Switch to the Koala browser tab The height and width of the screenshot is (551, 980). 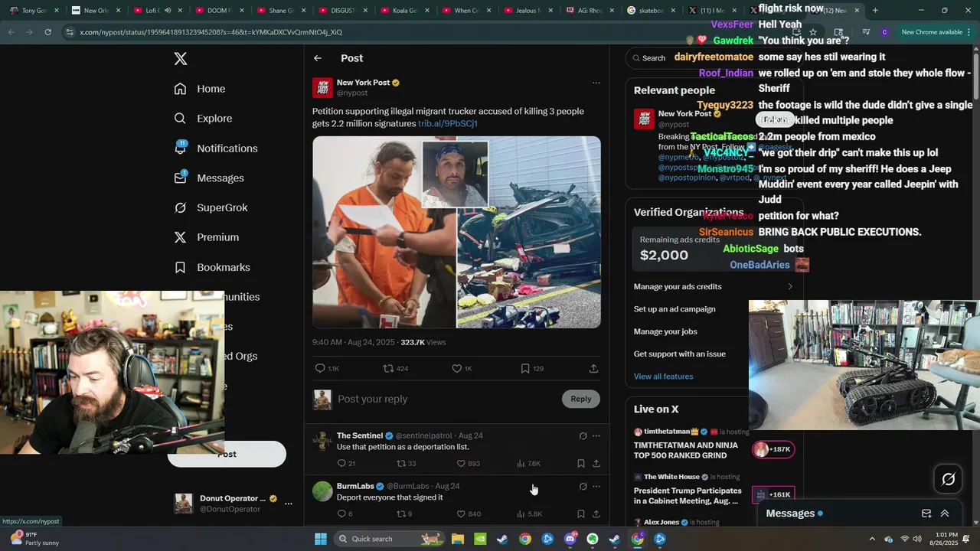[406, 11]
